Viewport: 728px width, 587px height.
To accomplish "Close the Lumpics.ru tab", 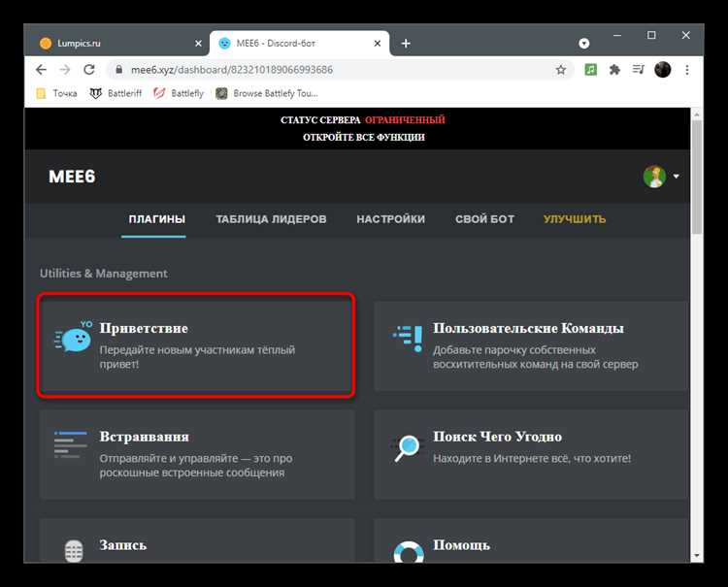I will tap(198, 43).
